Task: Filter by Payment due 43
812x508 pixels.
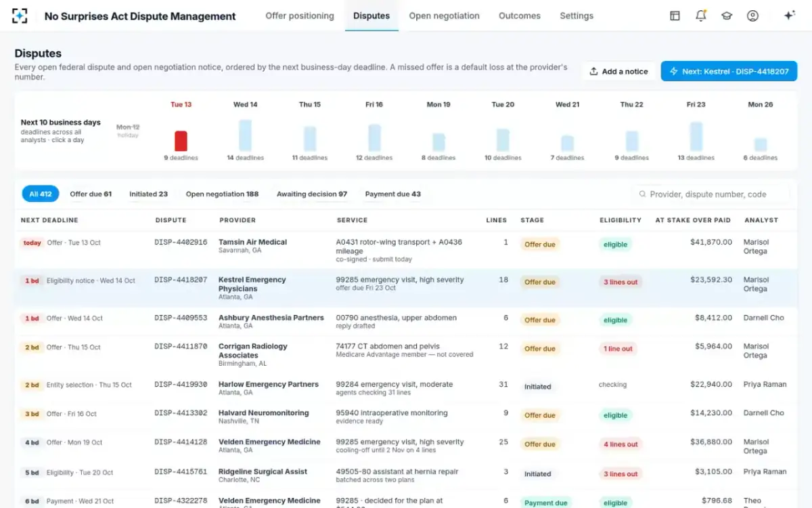Action: pyautogui.click(x=393, y=194)
